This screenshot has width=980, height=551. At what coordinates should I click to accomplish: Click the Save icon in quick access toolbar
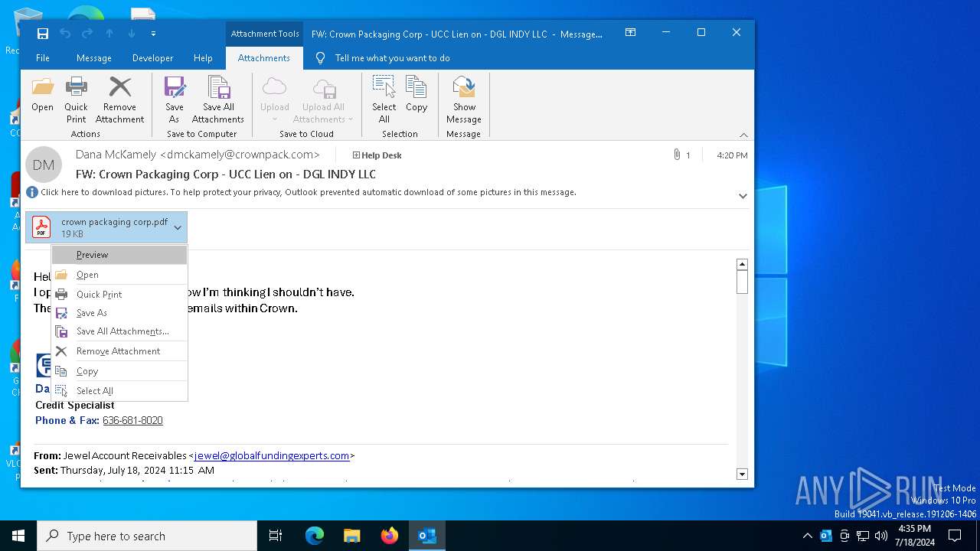[43, 34]
